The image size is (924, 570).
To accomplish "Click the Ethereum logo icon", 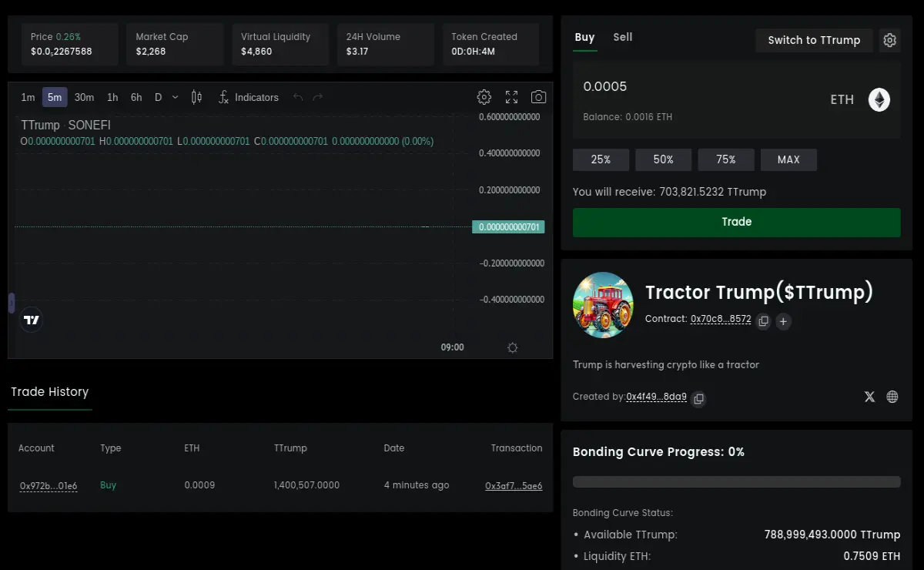I will (x=879, y=99).
